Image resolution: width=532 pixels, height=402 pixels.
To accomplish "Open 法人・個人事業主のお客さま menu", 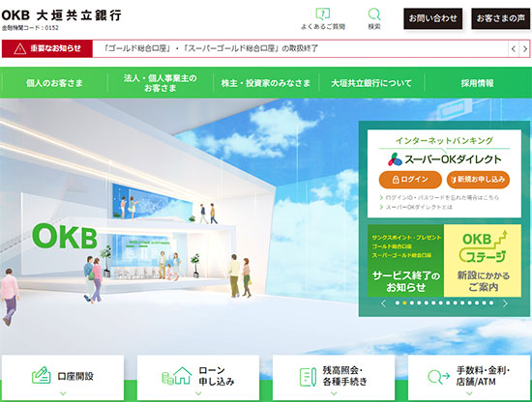I will pyautogui.click(x=161, y=83).
